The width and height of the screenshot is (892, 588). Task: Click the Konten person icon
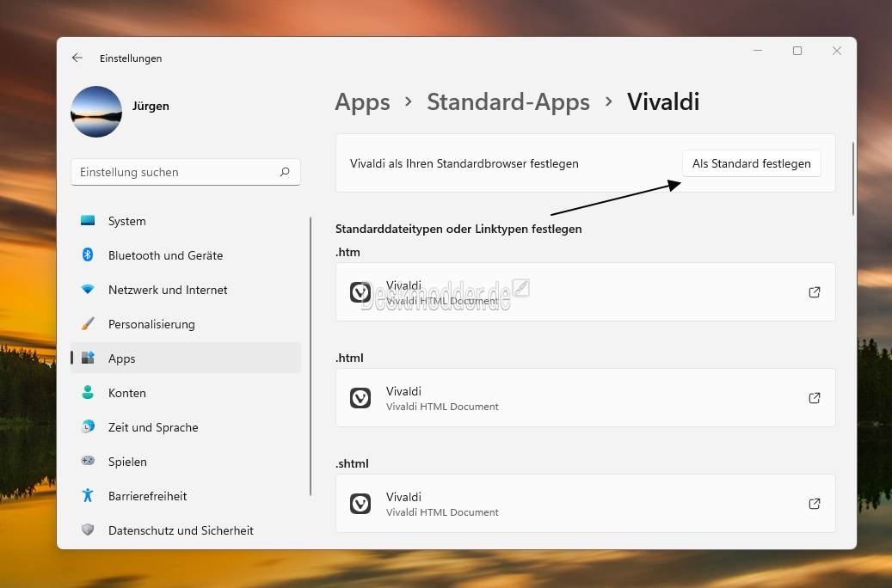click(x=88, y=392)
